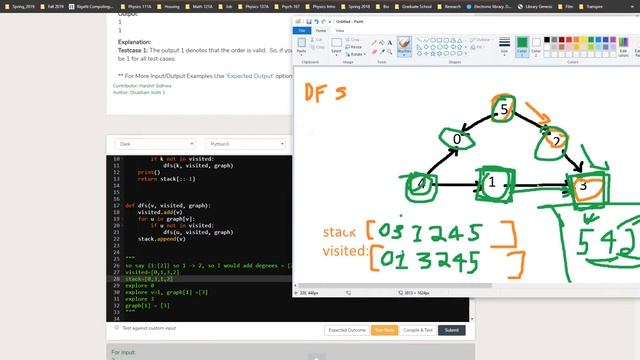640x360 pixels.
Task: Select the Eraser tool in Paint
Action: tap(374, 52)
